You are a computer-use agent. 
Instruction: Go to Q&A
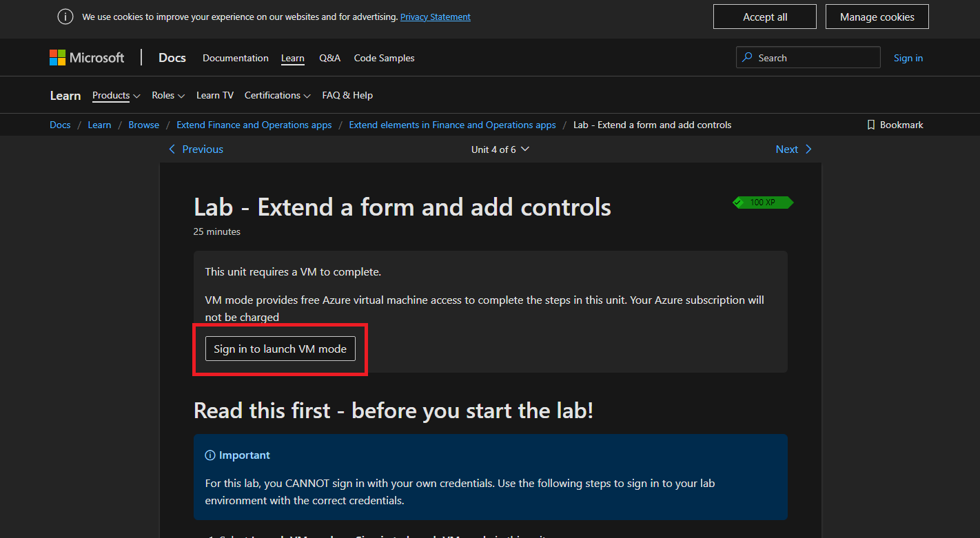click(x=329, y=58)
